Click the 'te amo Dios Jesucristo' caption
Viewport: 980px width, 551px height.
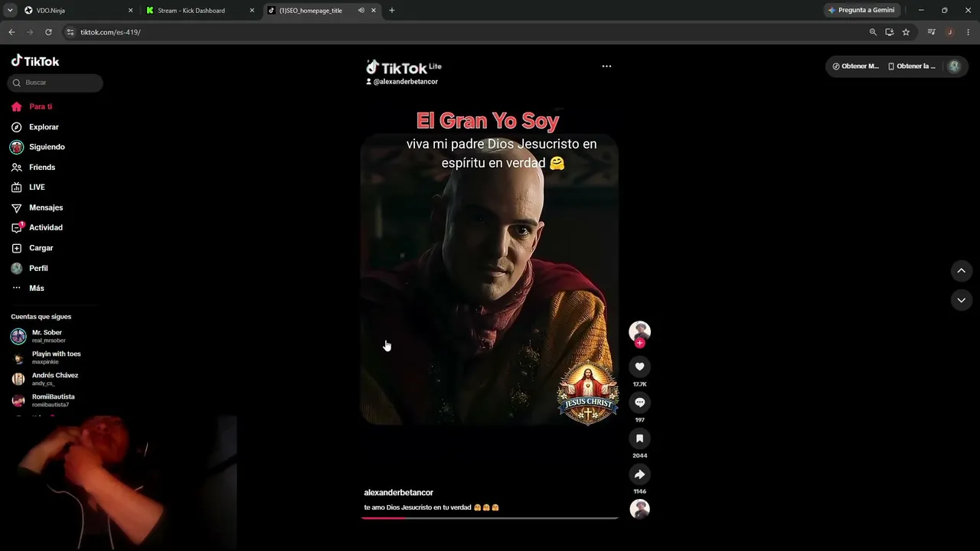coord(431,507)
